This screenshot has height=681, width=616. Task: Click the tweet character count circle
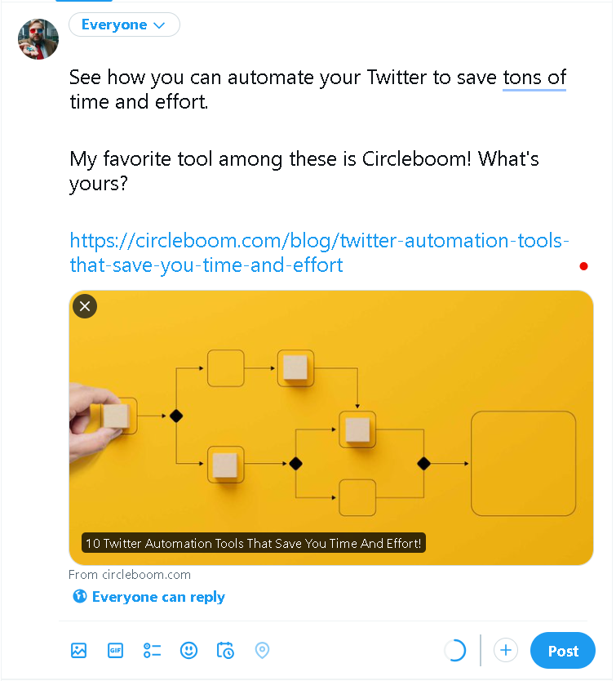[x=455, y=650]
